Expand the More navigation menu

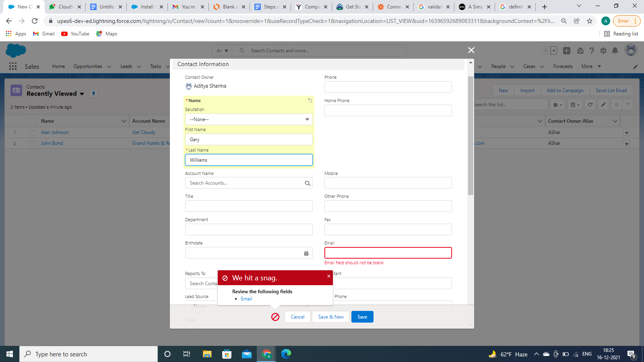[x=591, y=66]
